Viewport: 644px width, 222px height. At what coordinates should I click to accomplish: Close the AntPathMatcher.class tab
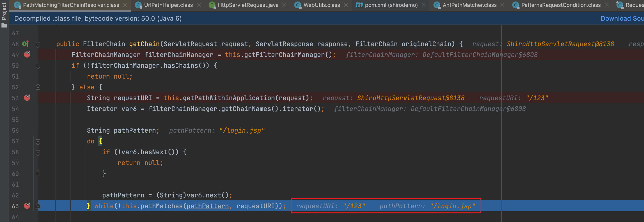pyautogui.click(x=502, y=5)
